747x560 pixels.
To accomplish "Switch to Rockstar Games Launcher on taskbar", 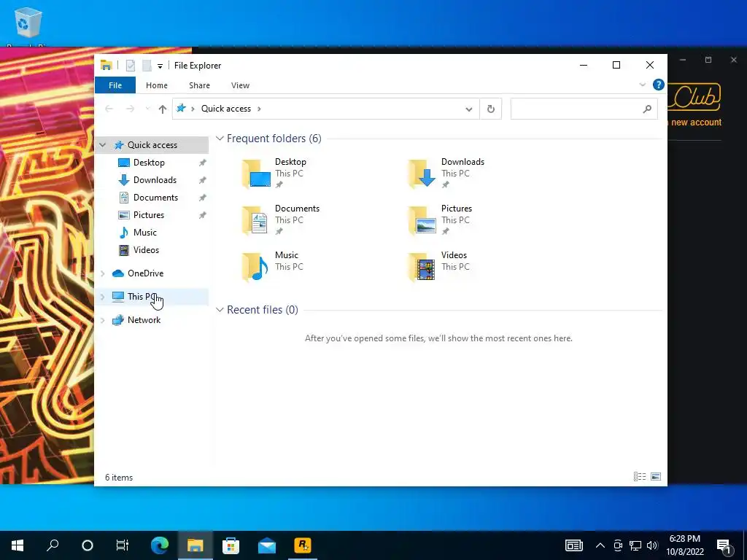I will tap(303, 545).
